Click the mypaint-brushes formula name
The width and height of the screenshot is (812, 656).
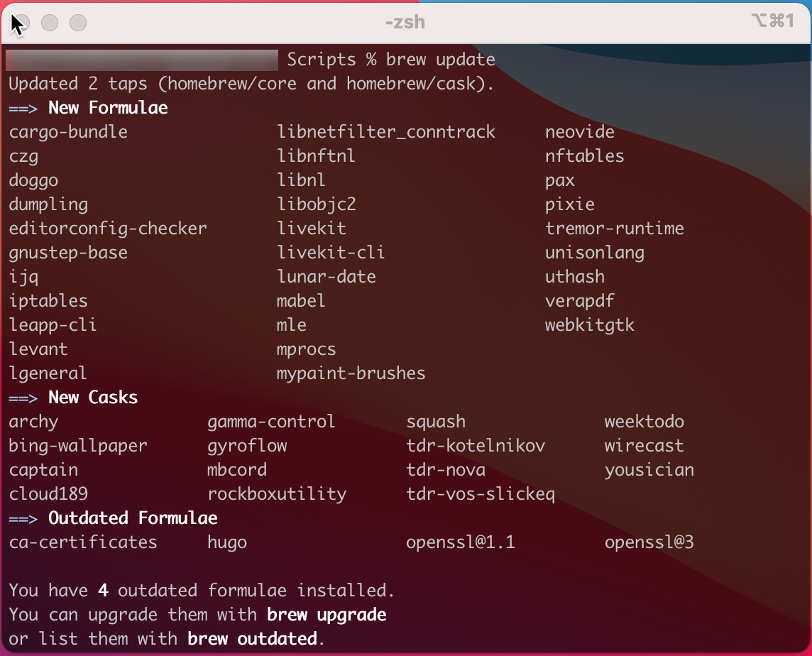click(x=351, y=373)
